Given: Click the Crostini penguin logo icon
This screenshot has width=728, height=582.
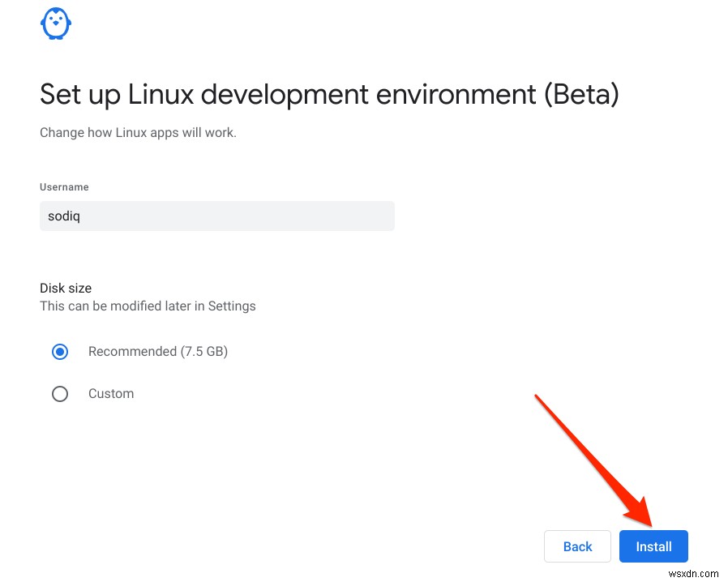Looking at the screenshot, I should click(55, 24).
